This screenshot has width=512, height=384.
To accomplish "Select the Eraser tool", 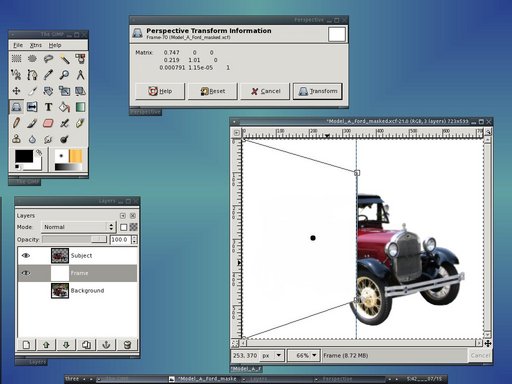I will tap(48, 123).
